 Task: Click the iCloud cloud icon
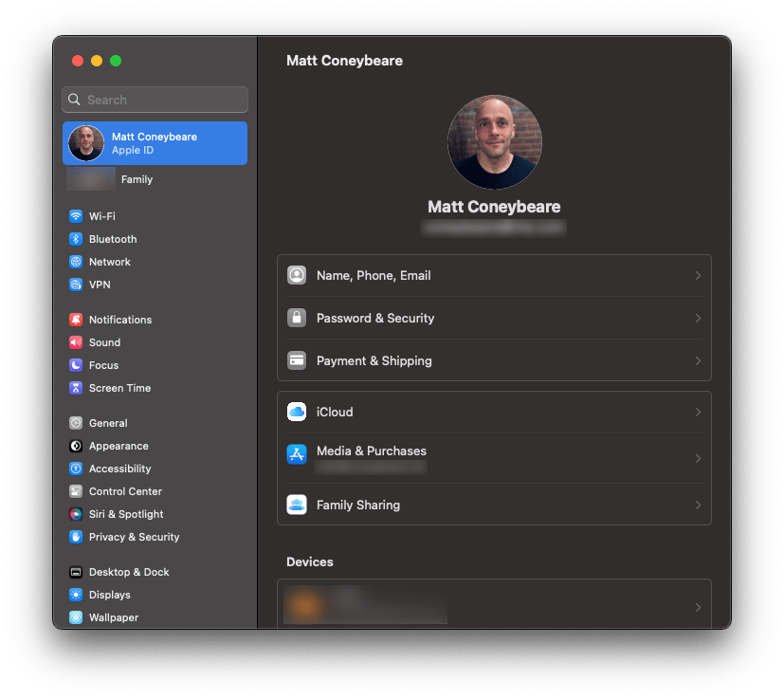[x=297, y=413]
